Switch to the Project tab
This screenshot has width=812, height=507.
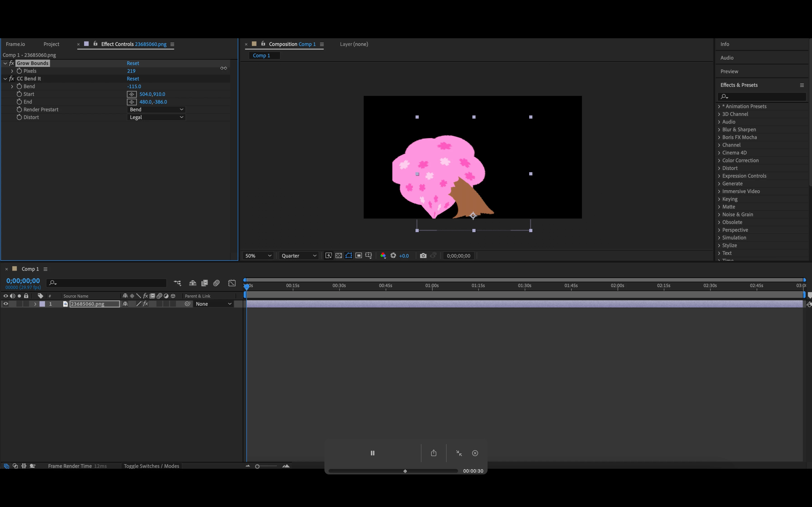tap(51, 44)
